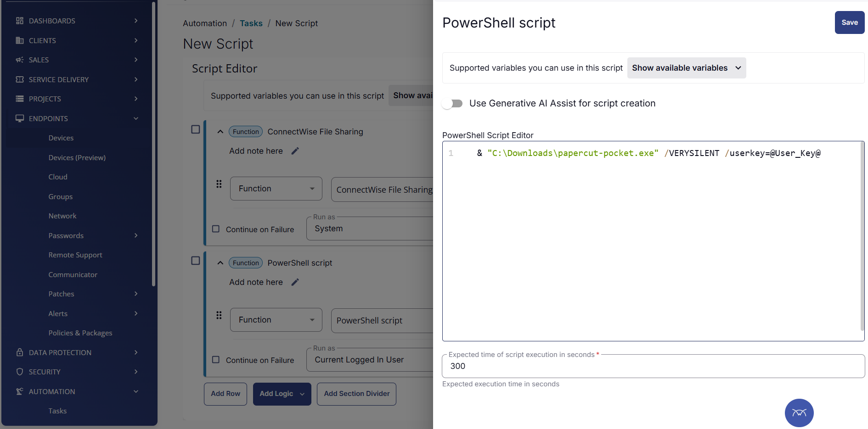
Task: Collapse the PowerShell script step
Action: tap(220, 263)
